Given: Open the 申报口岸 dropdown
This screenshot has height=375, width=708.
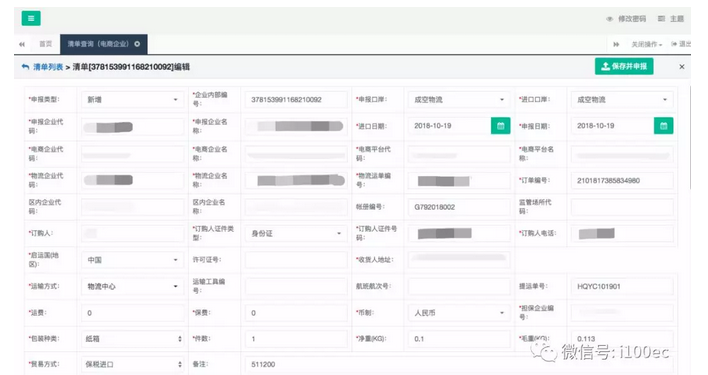Looking at the screenshot, I should coord(459,100).
